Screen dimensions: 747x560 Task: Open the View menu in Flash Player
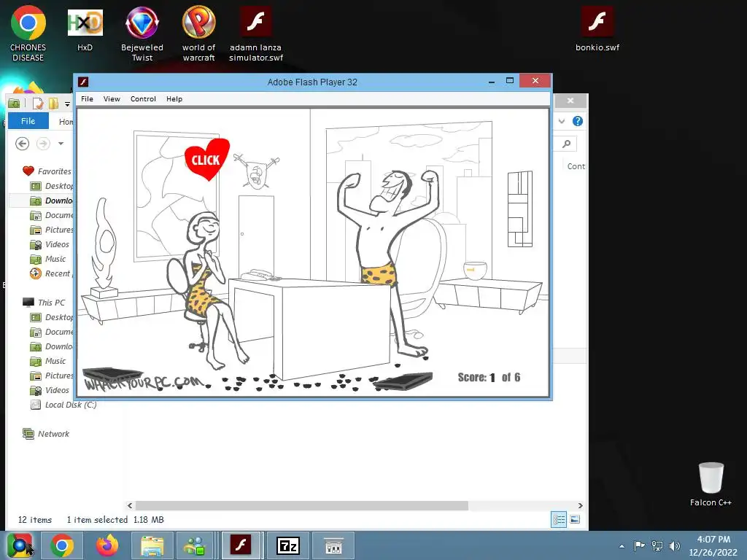[112, 98]
